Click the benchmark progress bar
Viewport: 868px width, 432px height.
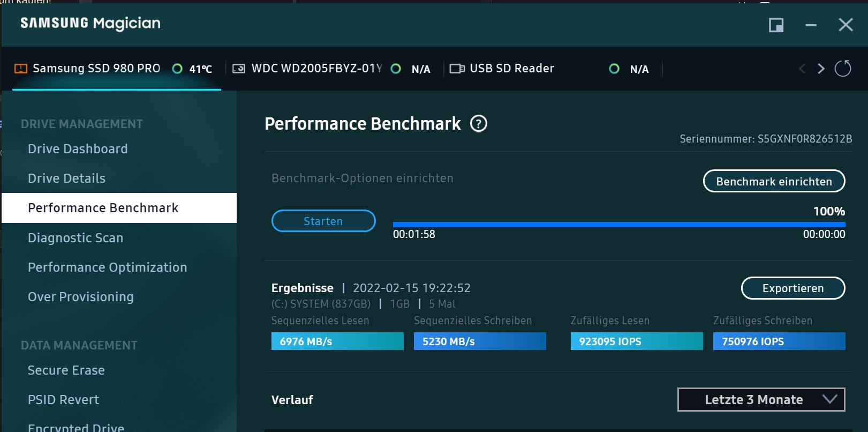point(619,225)
